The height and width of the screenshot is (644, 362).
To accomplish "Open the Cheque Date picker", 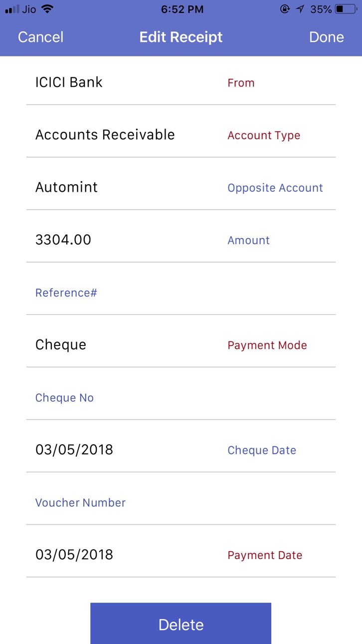I will (x=181, y=450).
